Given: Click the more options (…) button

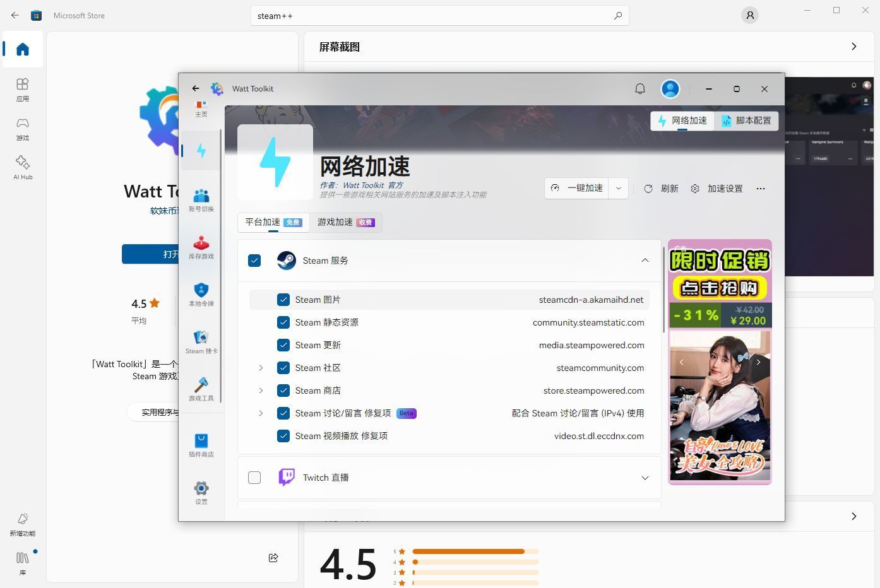Looking at the screenshot, I should click(x=761, y=189).
